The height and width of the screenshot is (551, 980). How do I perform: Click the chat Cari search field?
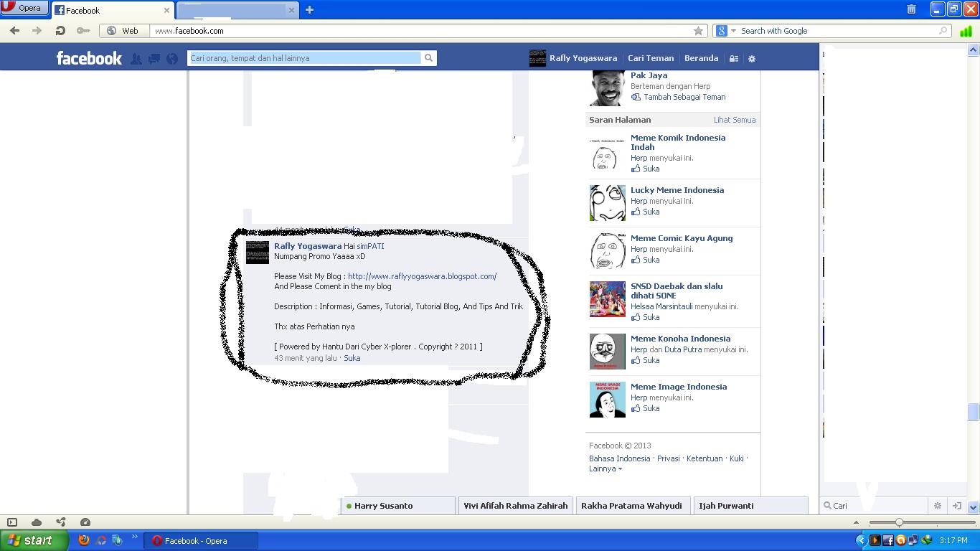(875, 506)
